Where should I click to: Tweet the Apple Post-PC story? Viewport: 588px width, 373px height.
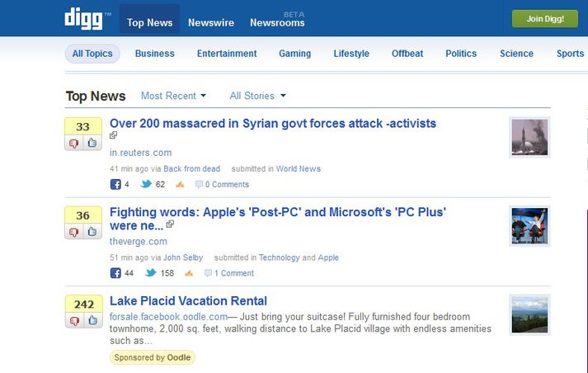pyautogui.click(x=150, y=273)
